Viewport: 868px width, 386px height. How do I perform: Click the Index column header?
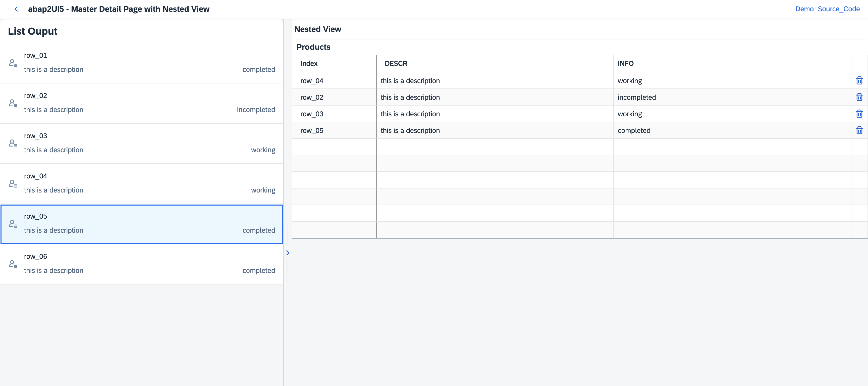[x=309, y=63]
